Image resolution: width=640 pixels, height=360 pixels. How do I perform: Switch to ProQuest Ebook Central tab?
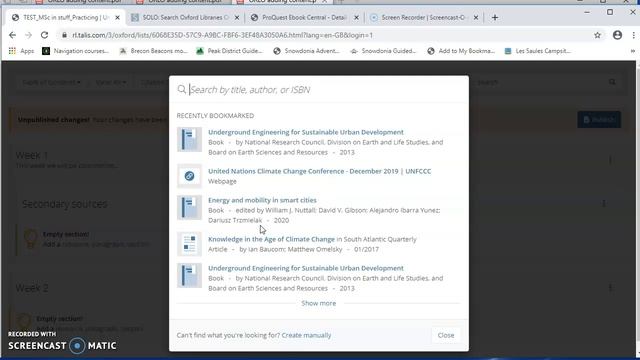(x=305, y=18)
